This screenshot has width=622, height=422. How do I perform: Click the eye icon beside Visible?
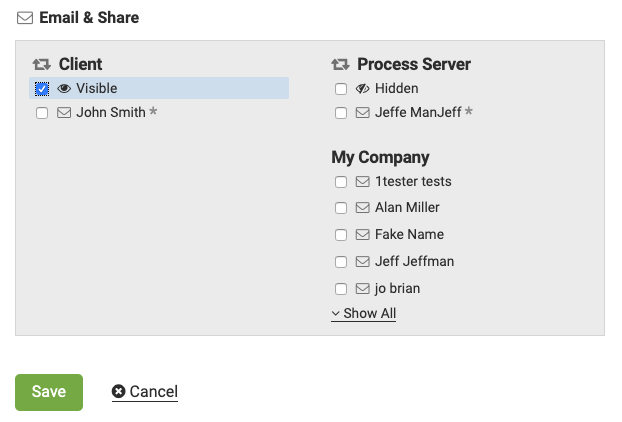coord(64,89)
